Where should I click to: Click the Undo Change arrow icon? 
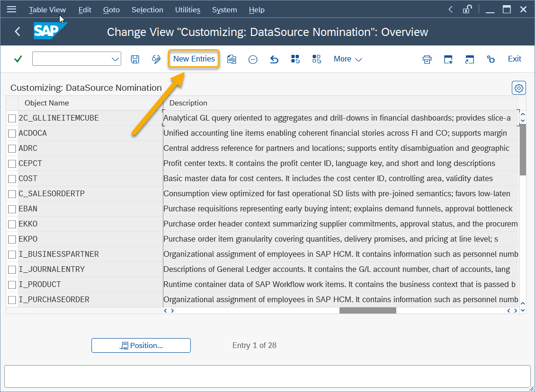pyautogui.click(x=274, y=59)
